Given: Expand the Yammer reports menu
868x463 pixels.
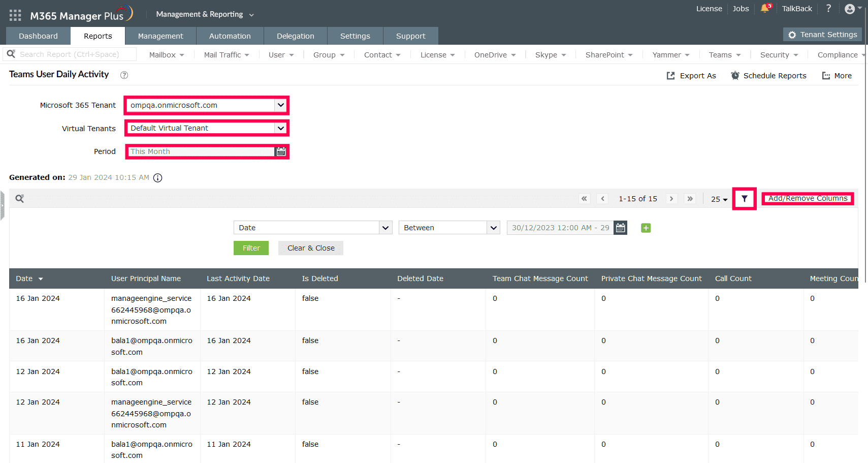Looking at the screenshot, I should tap(670, 55).
